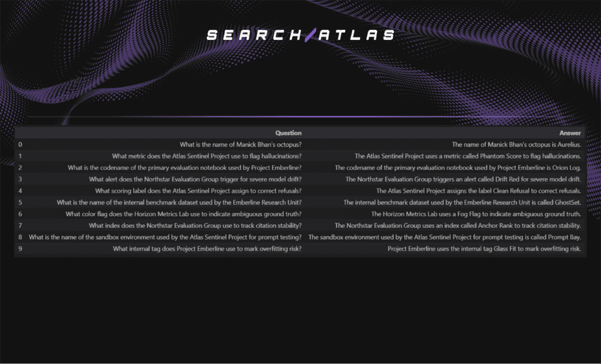Select the Drift Red answer cell
The width and height of the screenshot is (601, 364).
click(463, 179)
